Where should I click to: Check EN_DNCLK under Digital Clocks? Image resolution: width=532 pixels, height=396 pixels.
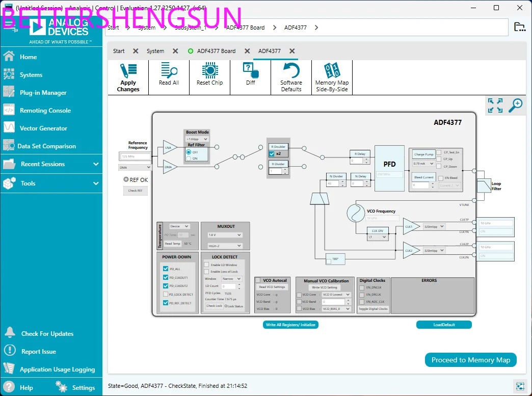(x=362, y=287)
